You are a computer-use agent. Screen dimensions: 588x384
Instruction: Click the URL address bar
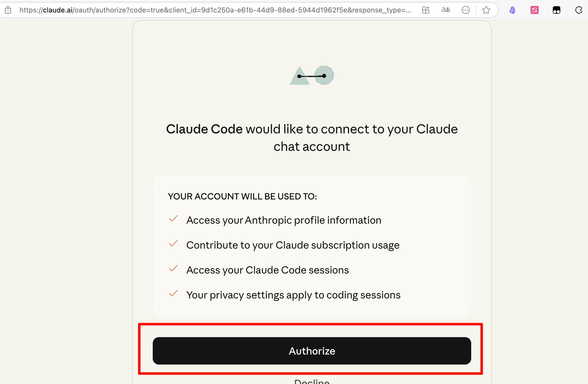215,10
